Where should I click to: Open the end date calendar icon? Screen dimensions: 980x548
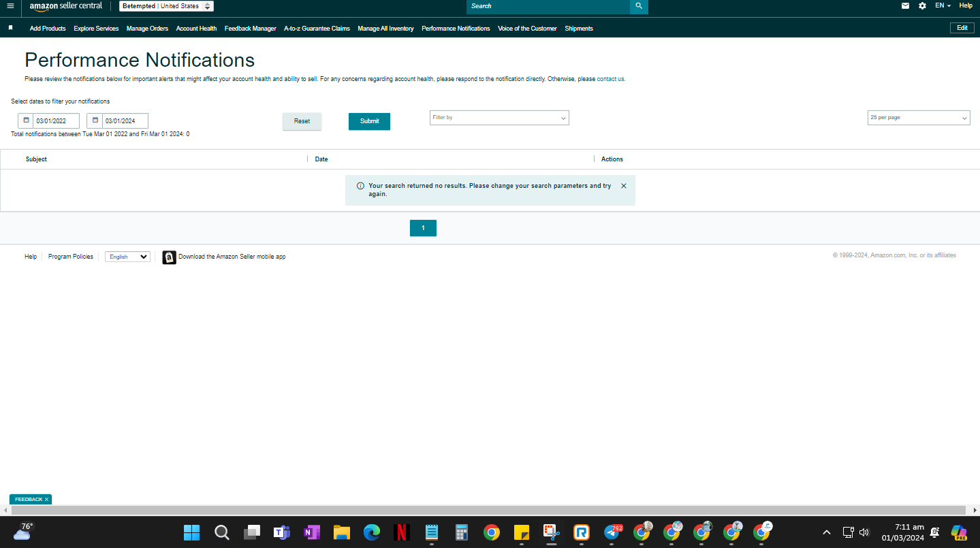click(x=95, y=120)
